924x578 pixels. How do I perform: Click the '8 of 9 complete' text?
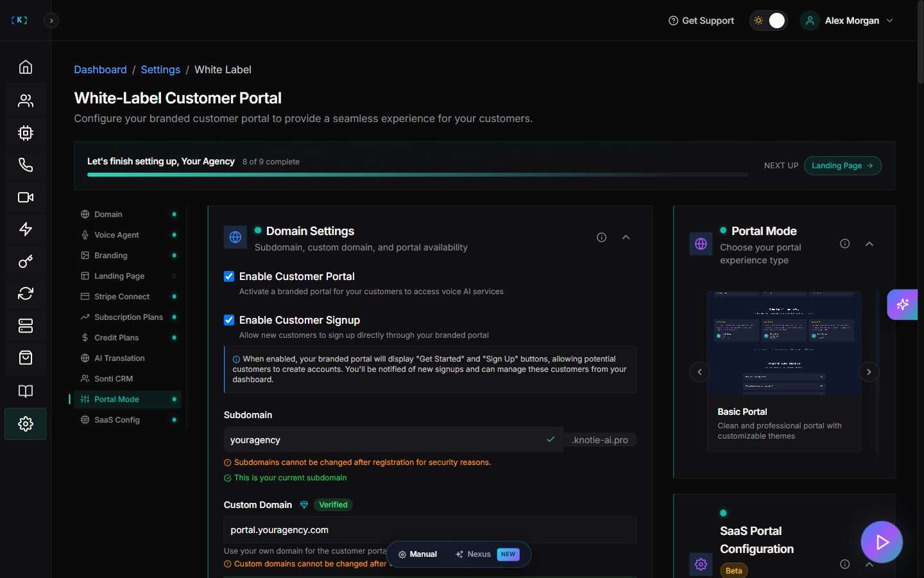click(271, 162)
